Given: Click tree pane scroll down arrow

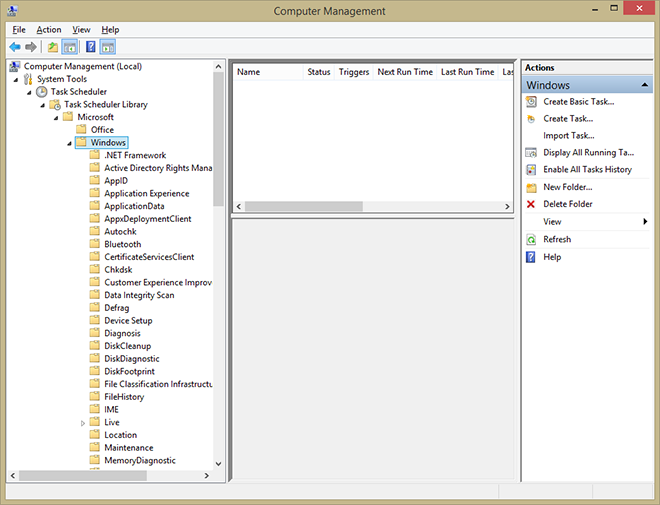Looking at the screenshot, I should [218, 464].
